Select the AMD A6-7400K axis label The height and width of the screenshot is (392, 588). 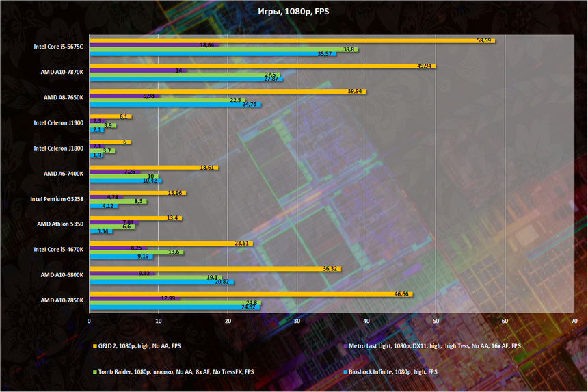(x=64, y=174)
